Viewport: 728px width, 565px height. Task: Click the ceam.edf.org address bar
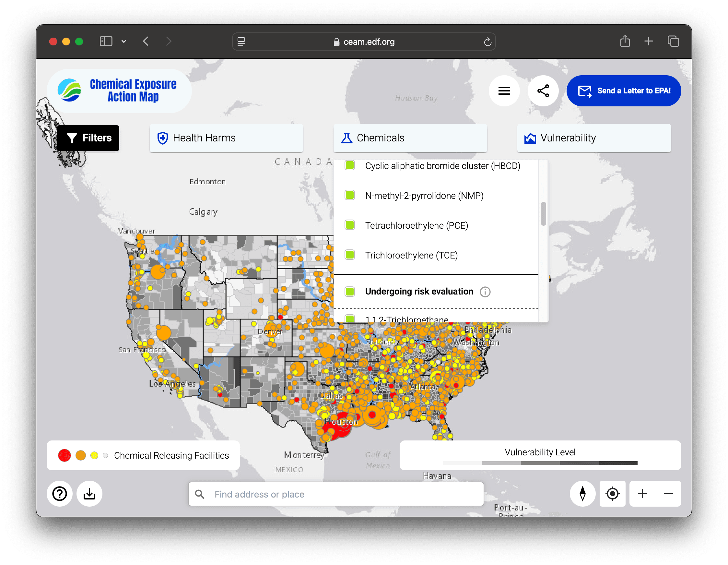(364, 42)
